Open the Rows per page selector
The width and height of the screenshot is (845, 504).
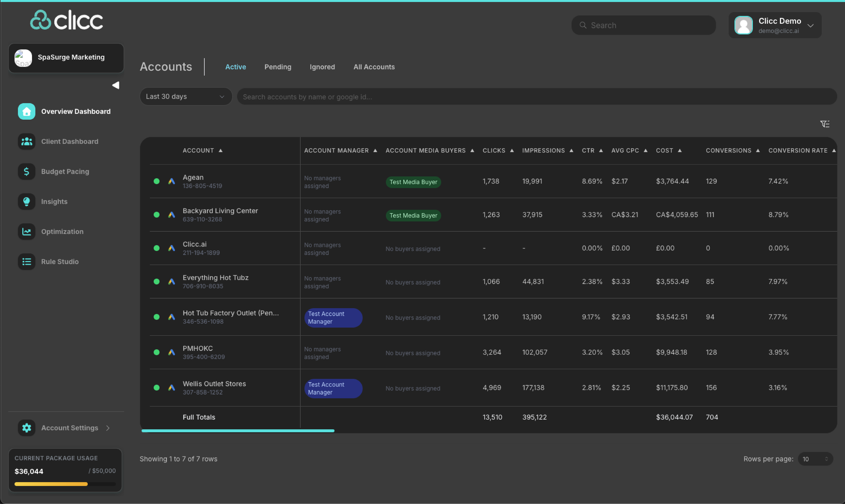815,459
